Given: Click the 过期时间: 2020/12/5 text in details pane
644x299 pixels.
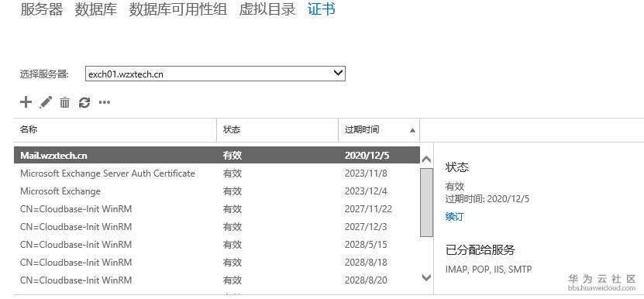Looking at the screenshot, I should (487, 199).
